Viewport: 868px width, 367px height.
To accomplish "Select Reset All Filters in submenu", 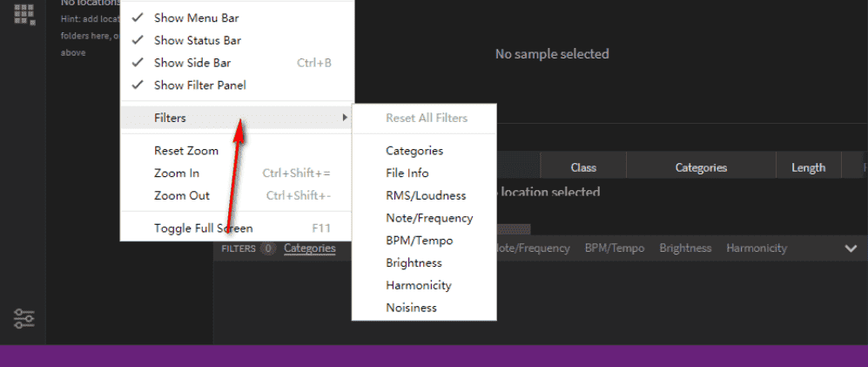I will (x=424, y=118).
